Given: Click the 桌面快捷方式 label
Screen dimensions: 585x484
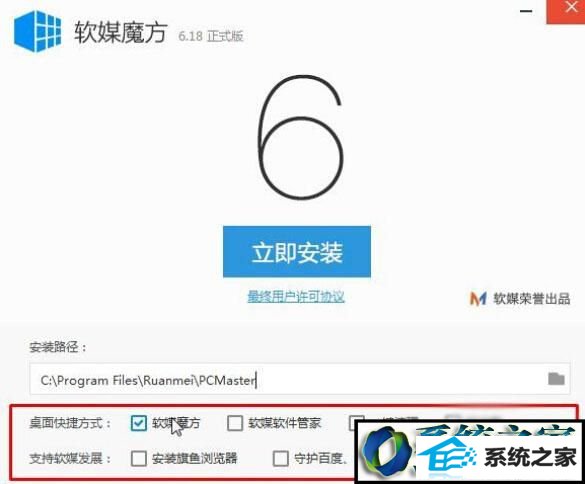Looking at the screenshot, I should point(71,423).
